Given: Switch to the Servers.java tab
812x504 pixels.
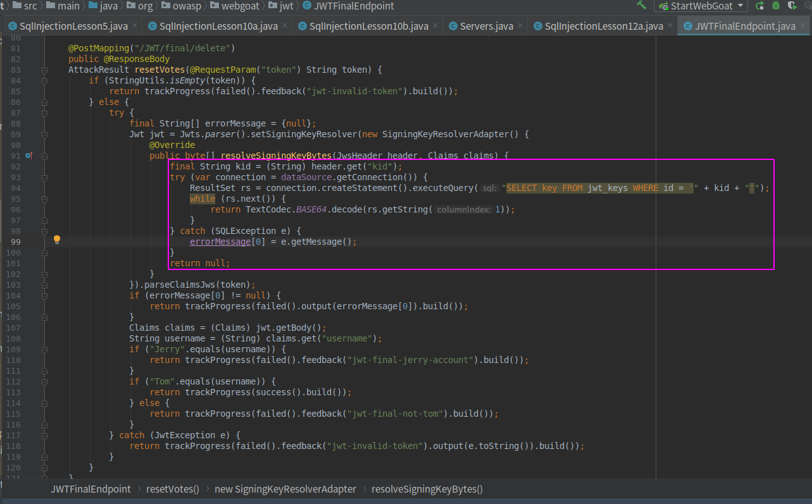Looking at the screenshot, I should [486, 26].
